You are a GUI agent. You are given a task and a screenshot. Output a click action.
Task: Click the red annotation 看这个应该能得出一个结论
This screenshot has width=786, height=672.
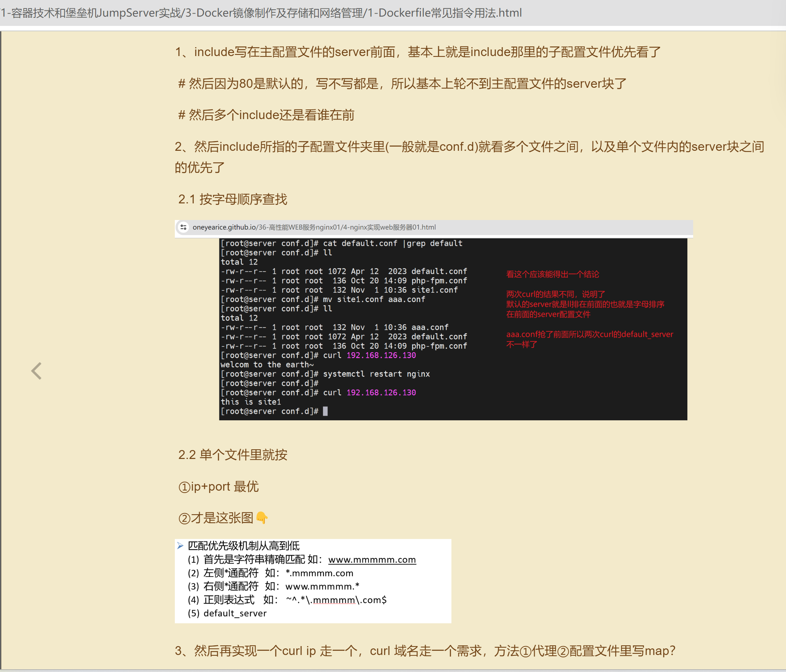[552, 274]
